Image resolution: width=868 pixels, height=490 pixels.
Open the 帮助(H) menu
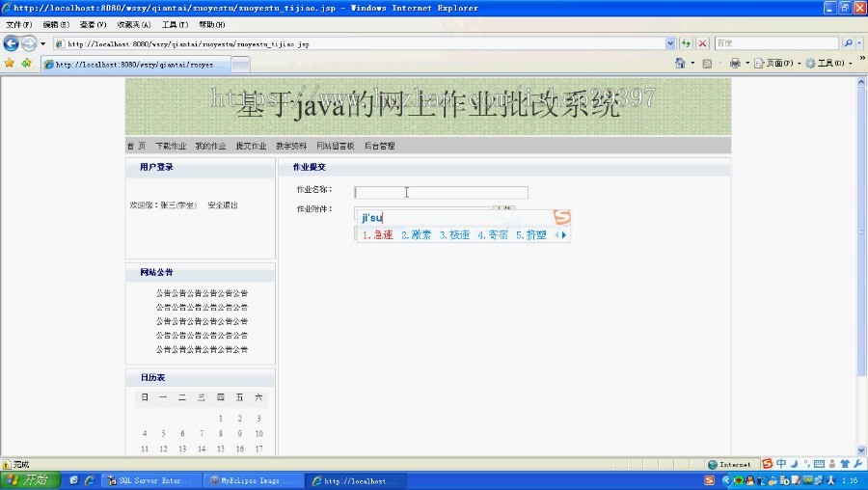(211, 24)
